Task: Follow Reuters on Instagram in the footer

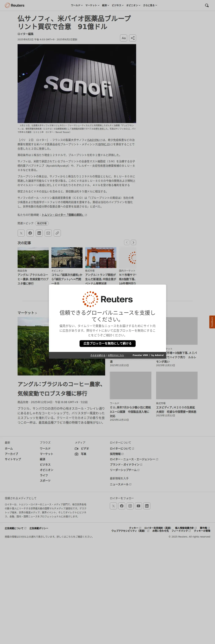Action: coord(130,506)
